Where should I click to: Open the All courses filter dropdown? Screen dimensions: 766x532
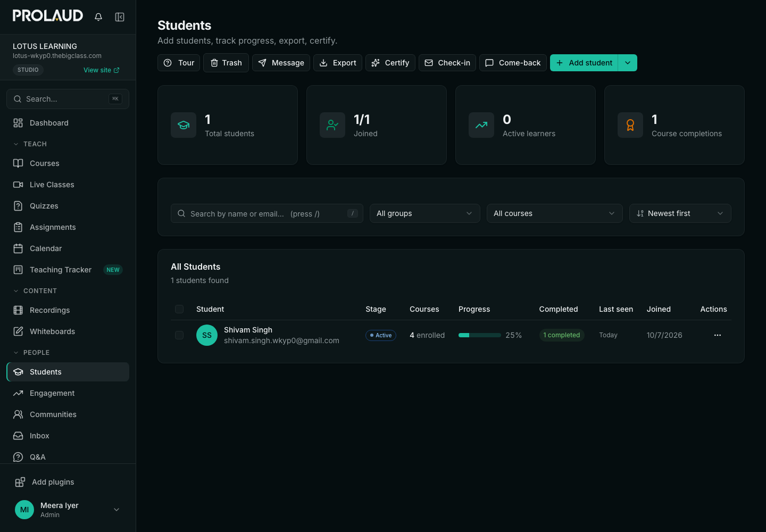click(555, 213)
